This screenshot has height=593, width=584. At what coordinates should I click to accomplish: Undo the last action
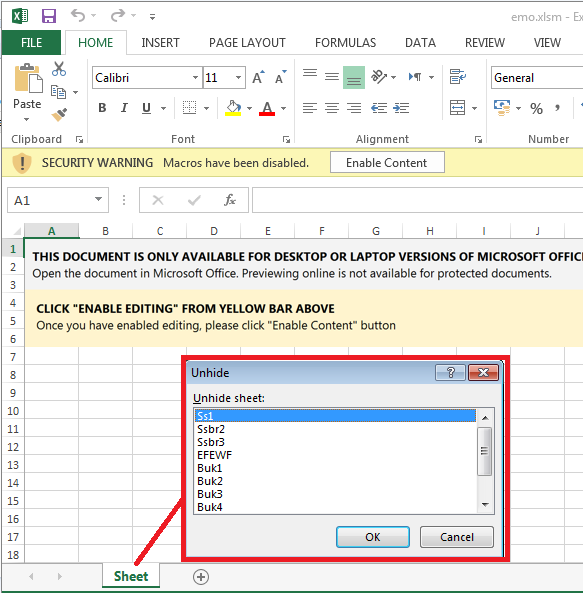pos(78,16)
